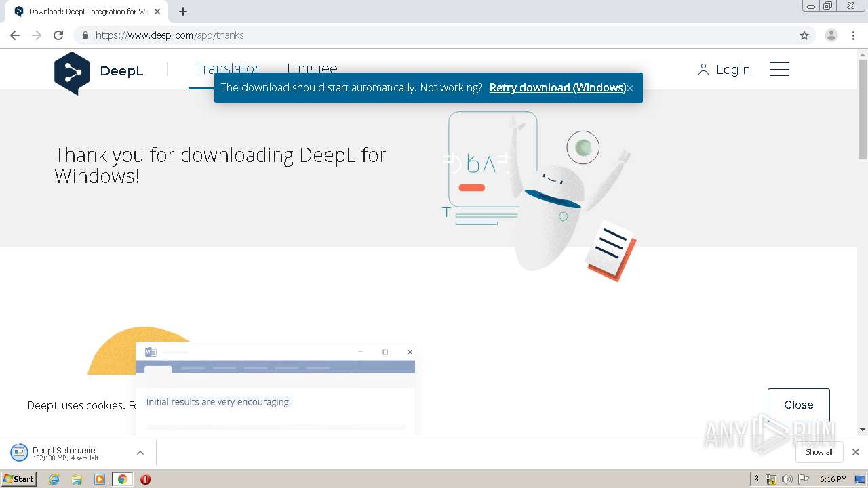Click the 'Thank you for downloading' heading
This screenshot has width=868, height=488.
point(220,165)
